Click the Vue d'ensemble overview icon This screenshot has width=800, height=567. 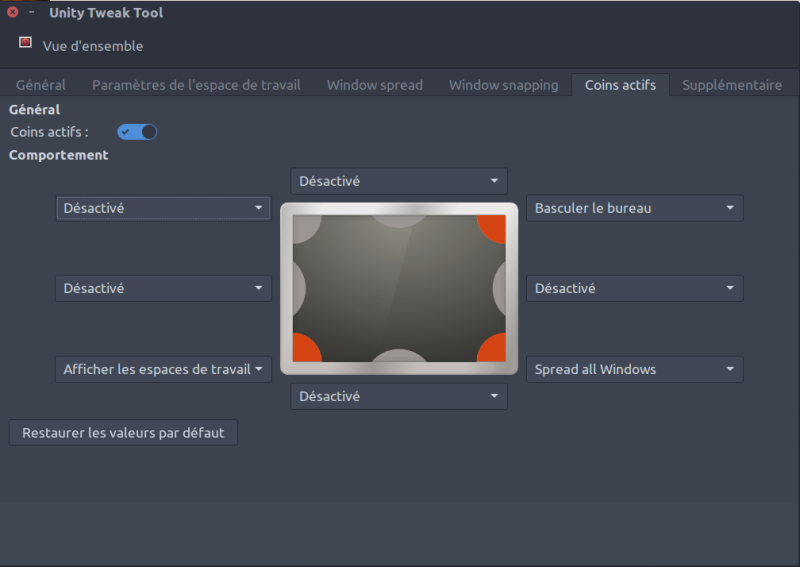pos(26,42)
